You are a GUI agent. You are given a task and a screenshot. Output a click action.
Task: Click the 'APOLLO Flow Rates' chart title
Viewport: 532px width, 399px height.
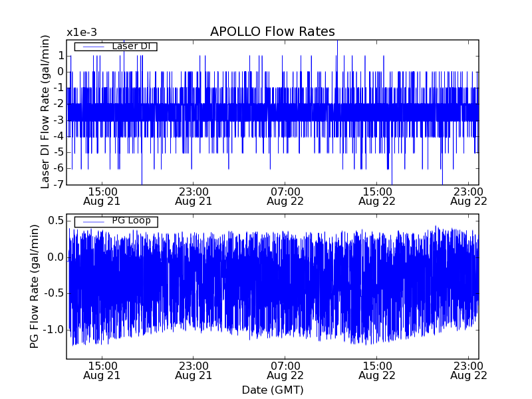273,31
